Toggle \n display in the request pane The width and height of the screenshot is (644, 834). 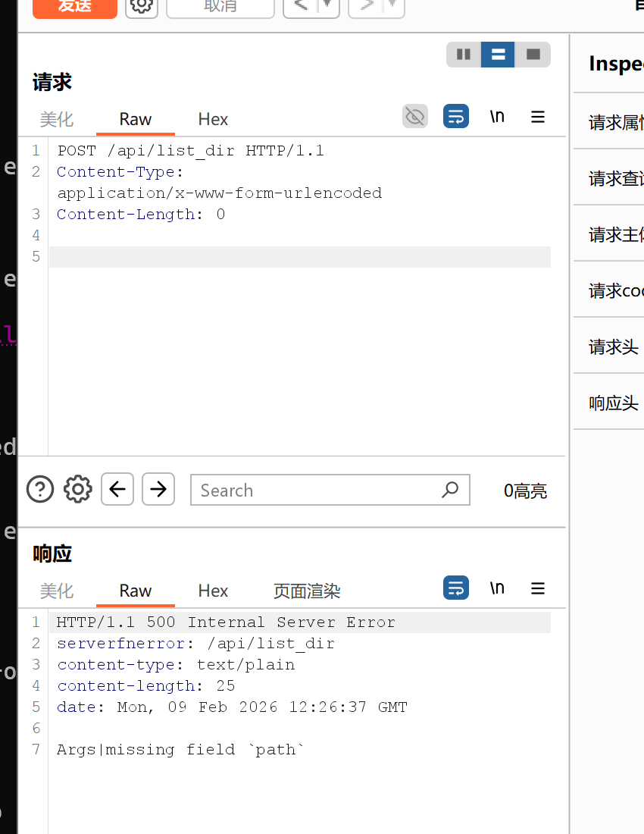click(497, 117)
